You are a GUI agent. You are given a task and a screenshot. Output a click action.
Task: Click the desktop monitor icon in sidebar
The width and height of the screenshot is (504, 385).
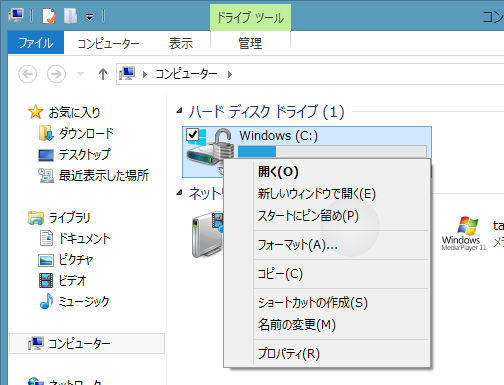pos(46,155)
